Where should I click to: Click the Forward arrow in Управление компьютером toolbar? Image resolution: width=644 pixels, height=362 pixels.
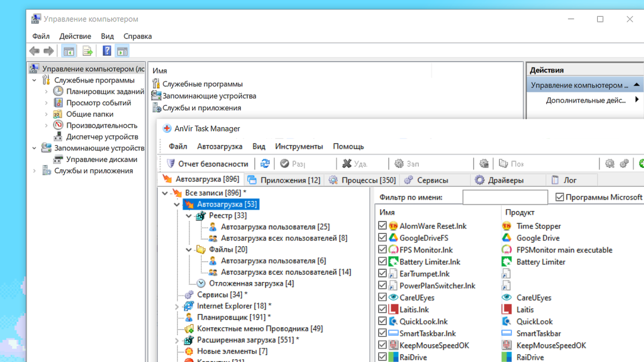point(48,51)
